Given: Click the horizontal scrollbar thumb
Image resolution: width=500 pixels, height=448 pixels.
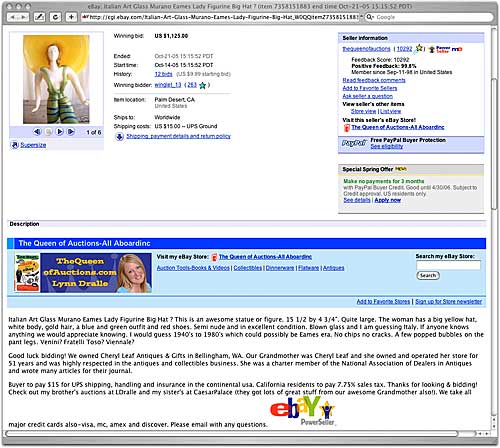Looking at the screenshot, I should pos(232,434).
